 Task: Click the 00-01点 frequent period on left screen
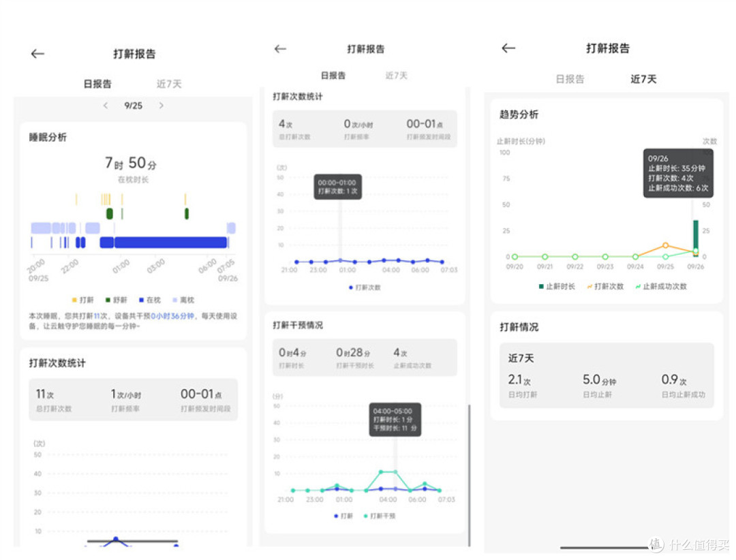tap(201, 394)
